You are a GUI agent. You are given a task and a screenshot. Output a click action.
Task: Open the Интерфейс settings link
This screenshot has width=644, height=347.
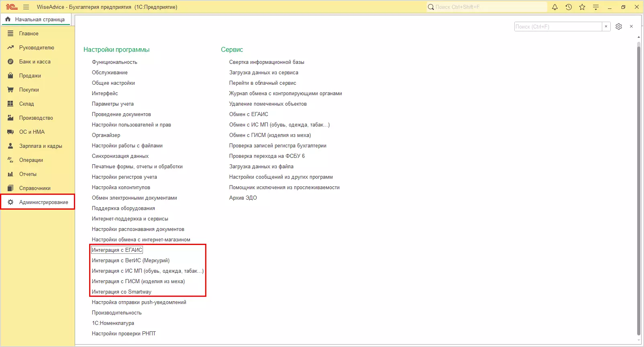tap(105, 94)
